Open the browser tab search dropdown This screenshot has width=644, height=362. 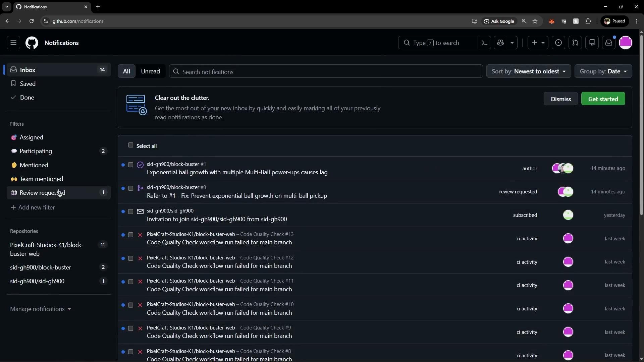point(6,7)
